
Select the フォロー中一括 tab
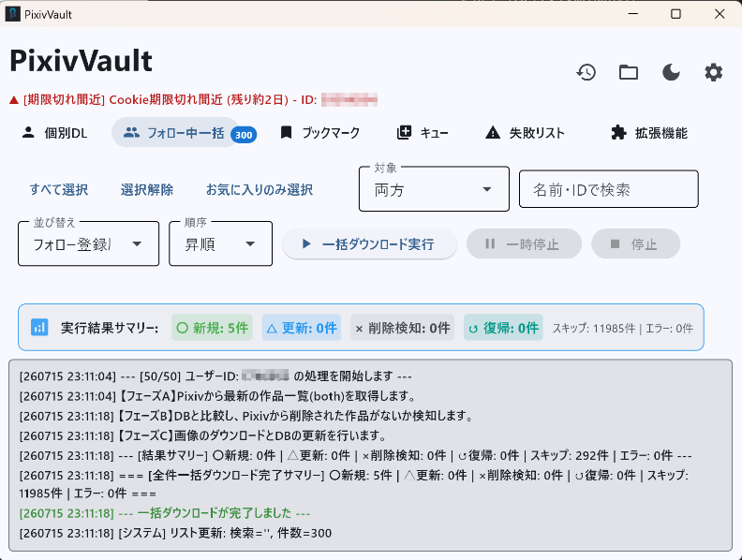point(174,133)
